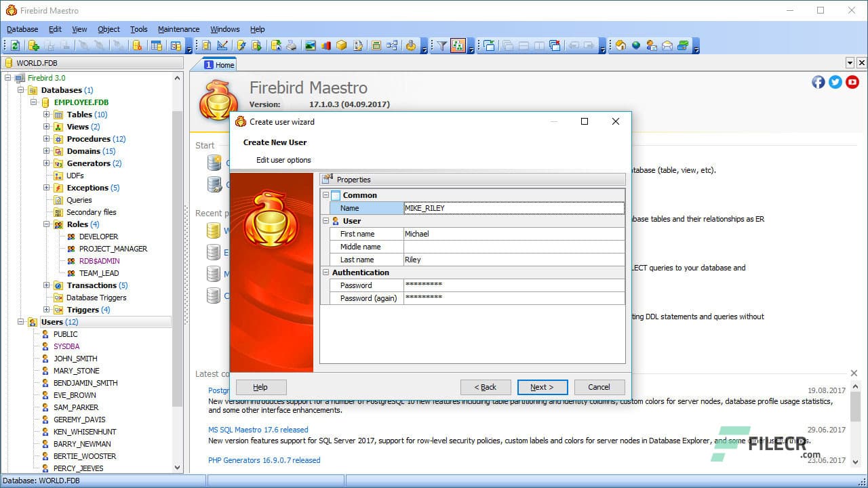Click the export-to-image toolbar icon
This screenshot has height=488, width=868.
pos(310,45)
